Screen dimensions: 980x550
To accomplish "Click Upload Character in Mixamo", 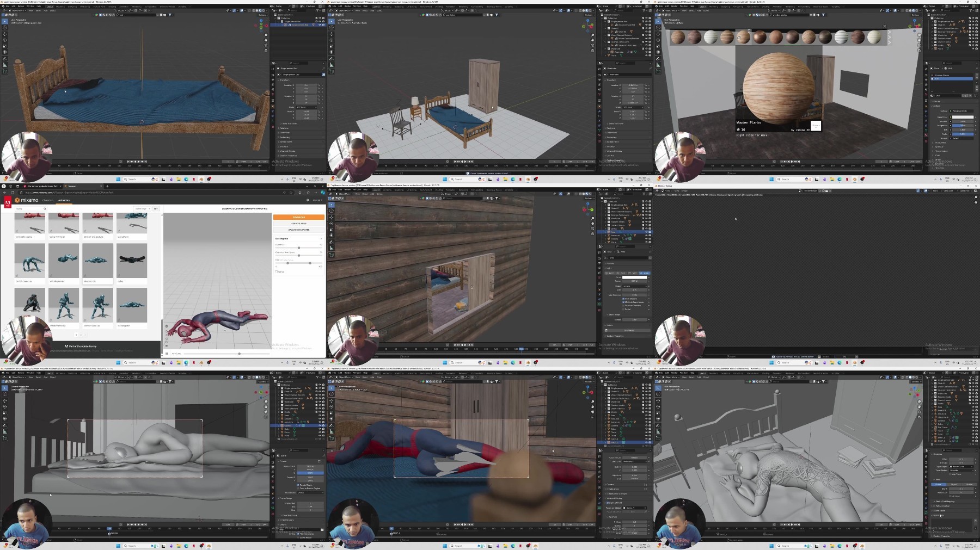I will (299, 230).
